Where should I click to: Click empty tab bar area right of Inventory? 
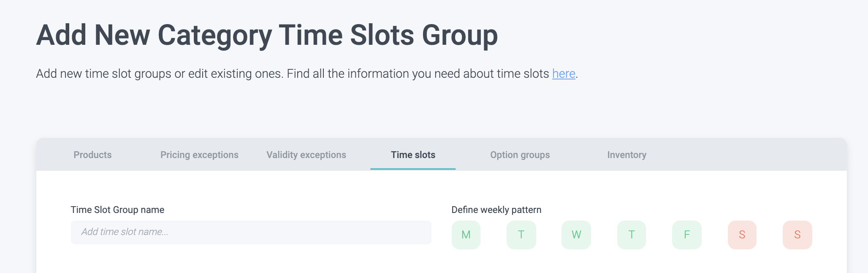coord(751,155)
